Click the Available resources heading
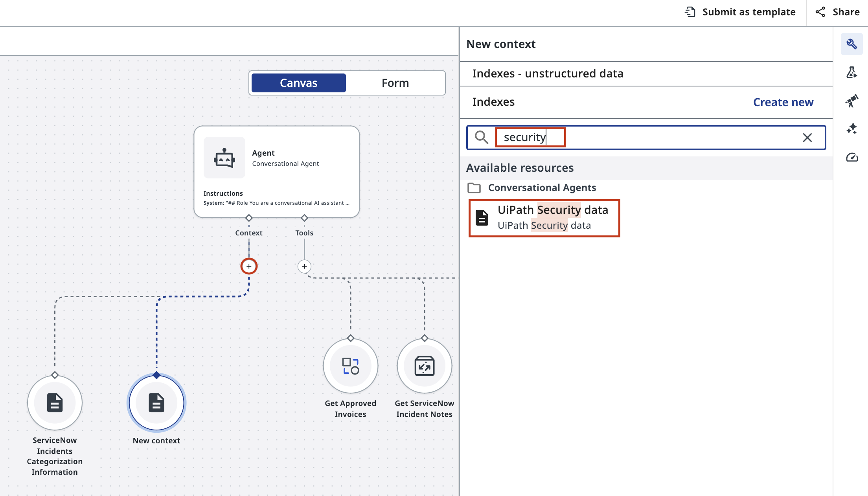 pyautogui.click(x=520, y=168)
